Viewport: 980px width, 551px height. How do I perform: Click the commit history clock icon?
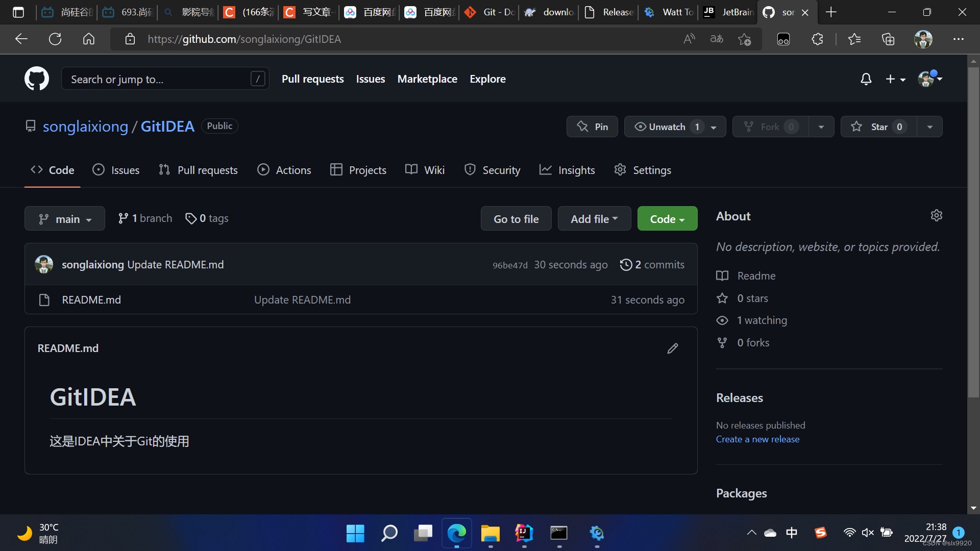(x=626, y=265)
